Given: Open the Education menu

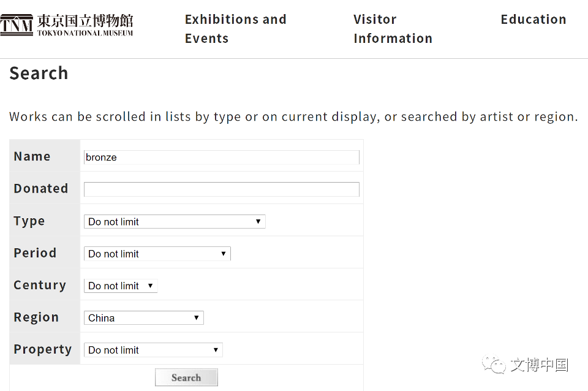Looking at the screenshot, I should (533, 20).
